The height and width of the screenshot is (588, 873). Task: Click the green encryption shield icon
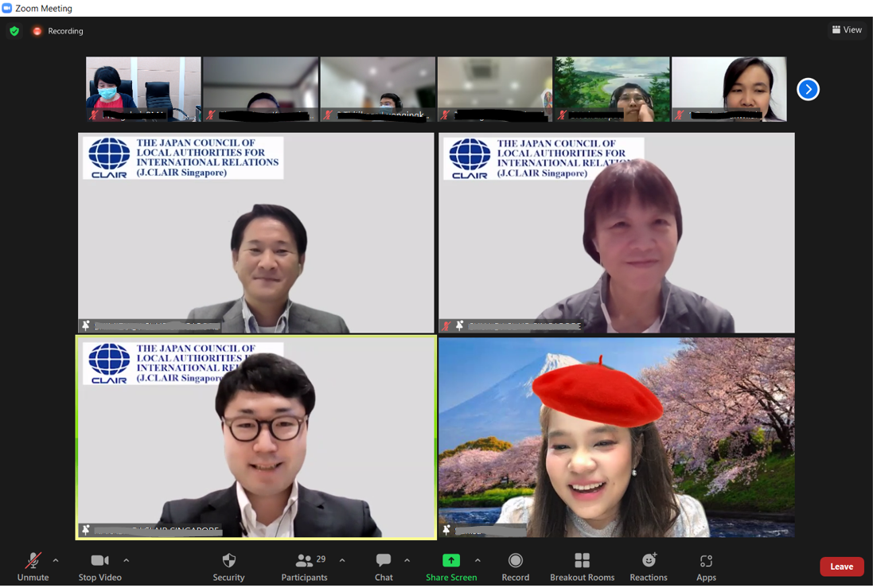14,31
